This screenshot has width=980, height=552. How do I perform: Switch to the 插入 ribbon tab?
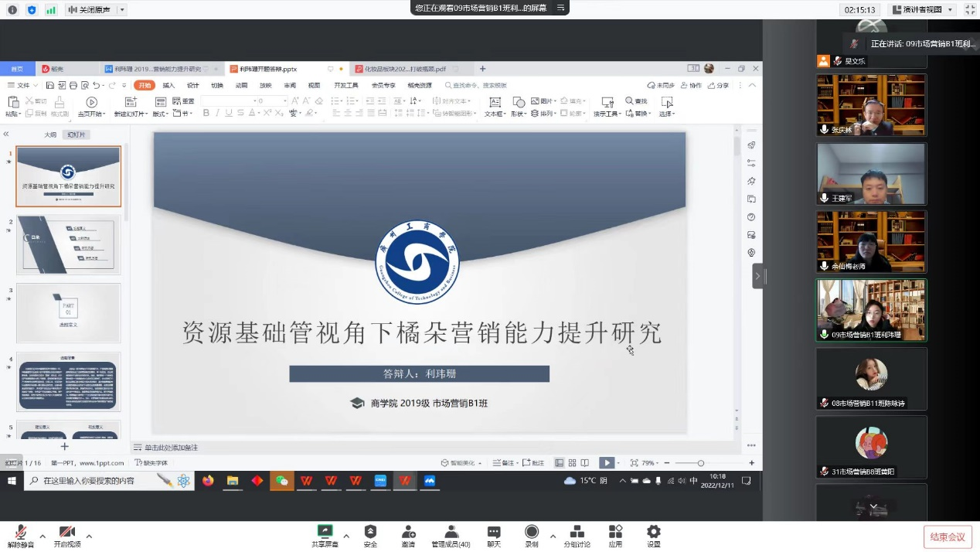tap(168, 85)
